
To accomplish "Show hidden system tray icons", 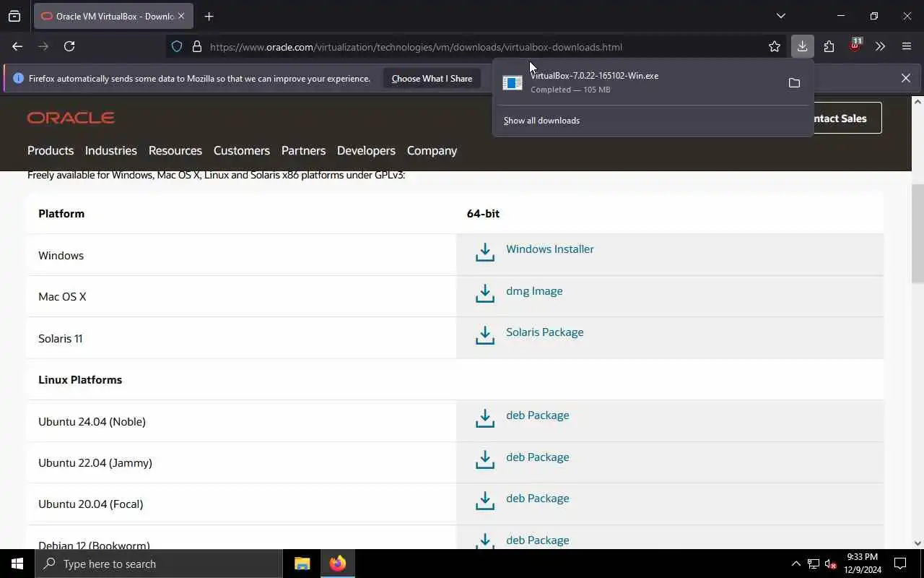I will (x=796, y=564).
